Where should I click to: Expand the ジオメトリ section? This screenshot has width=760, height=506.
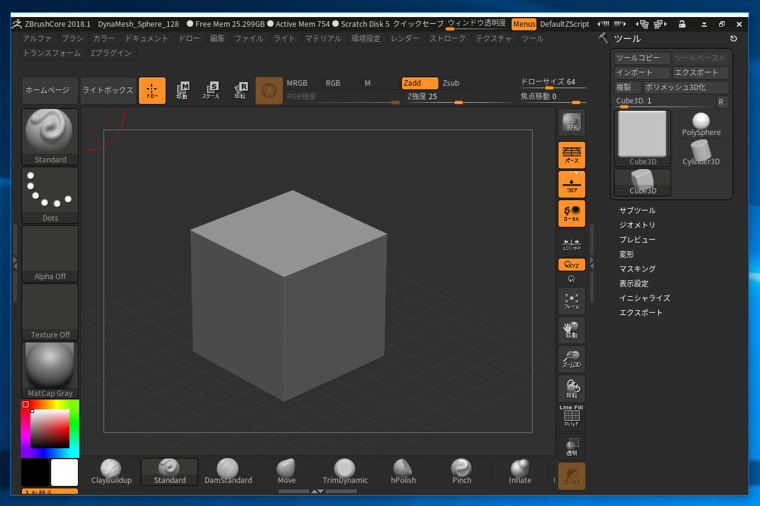(x=637, y=225)
